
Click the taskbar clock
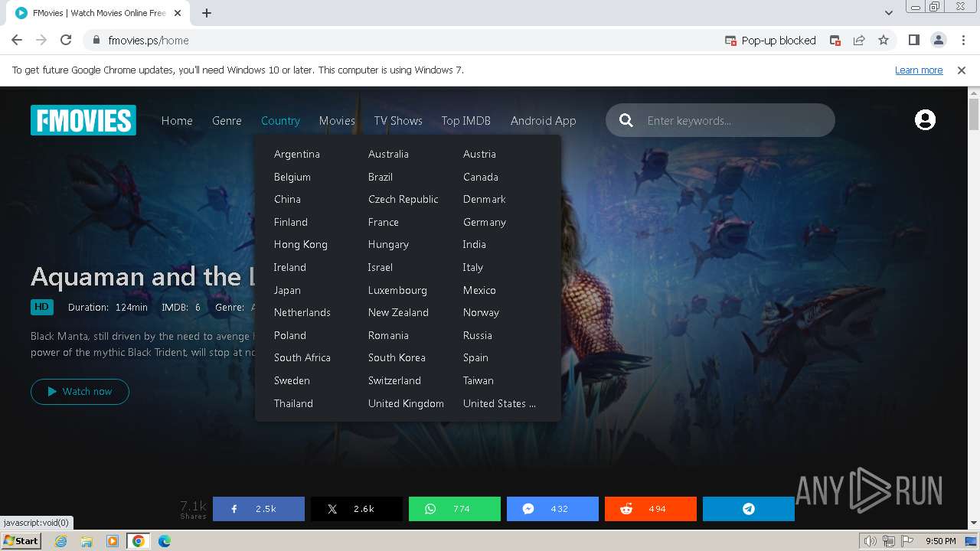click(x=940, y=541)
